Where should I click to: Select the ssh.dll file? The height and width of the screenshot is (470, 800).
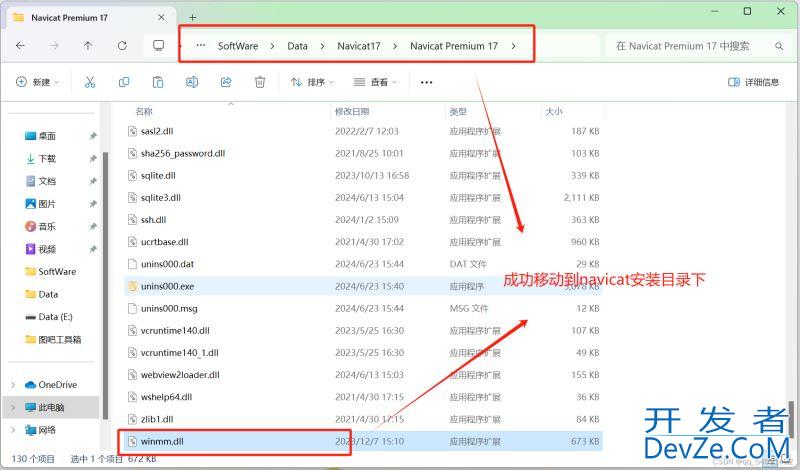154,220
